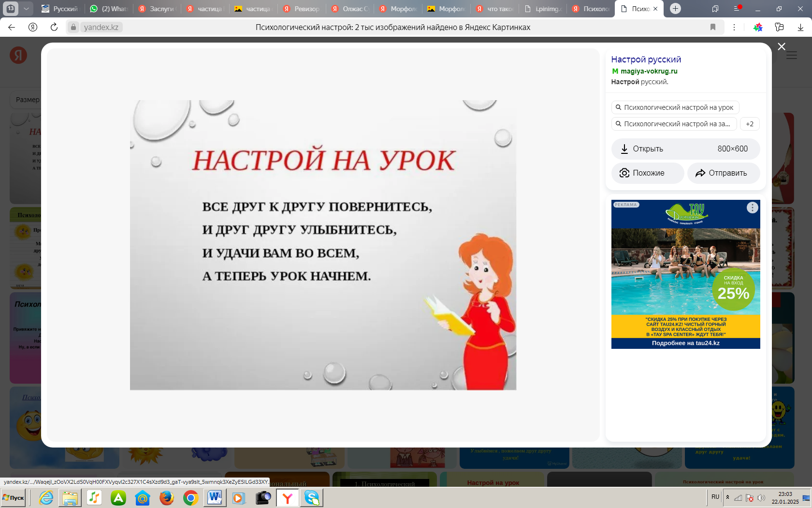Open ad options three-dot menu

[x=752, y=208]
